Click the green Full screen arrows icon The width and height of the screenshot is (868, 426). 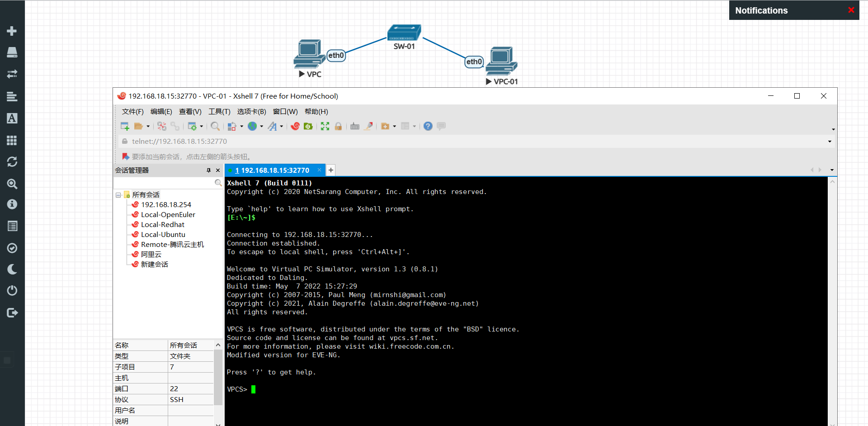[x=325, y=126]
